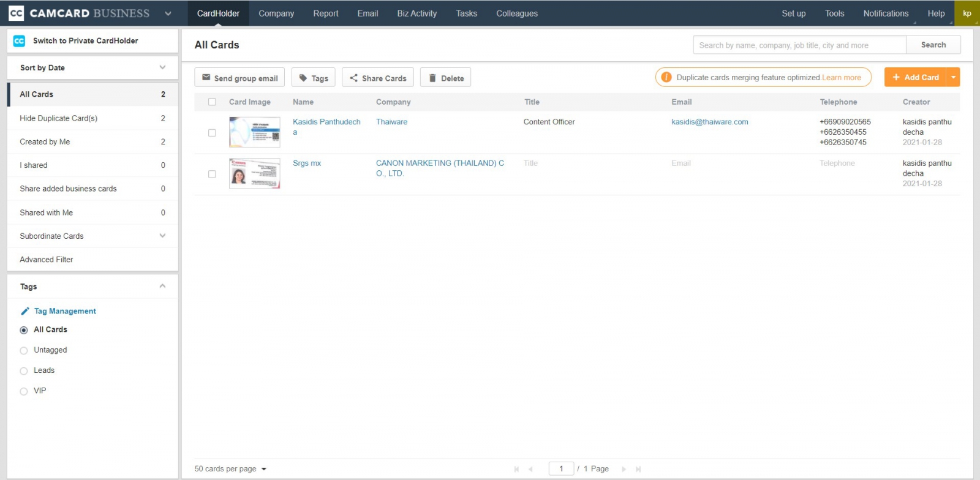Collapse the Tags panel
Image resolution: width=980 pixels, height=480 pixels.
click(x=162, y=286)
